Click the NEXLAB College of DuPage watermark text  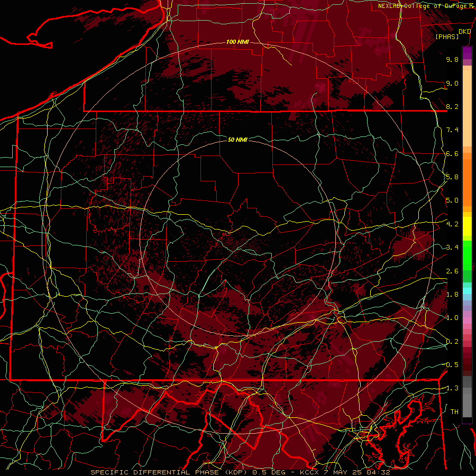(x=427, y=6)
